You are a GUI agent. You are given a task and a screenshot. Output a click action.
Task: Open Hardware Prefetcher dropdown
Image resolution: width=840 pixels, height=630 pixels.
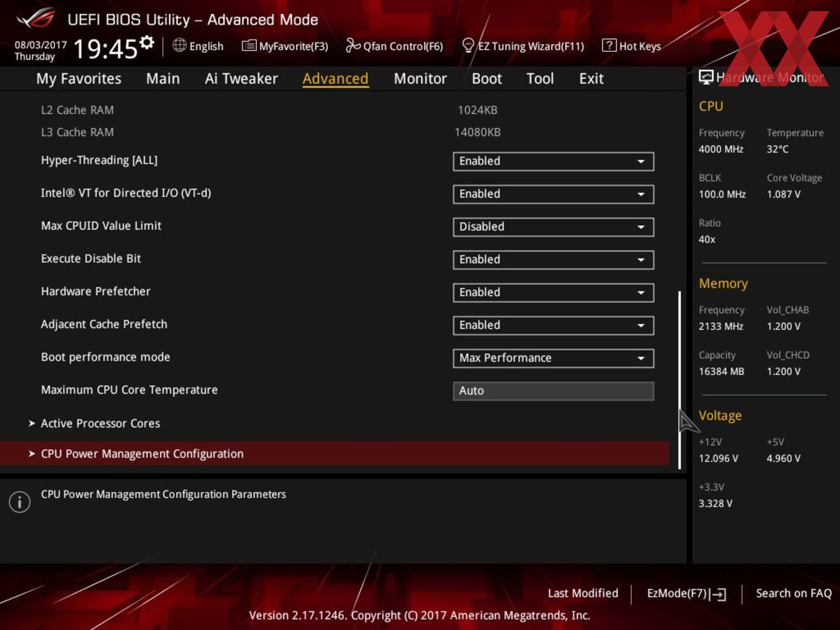click(x=553, y=292)
